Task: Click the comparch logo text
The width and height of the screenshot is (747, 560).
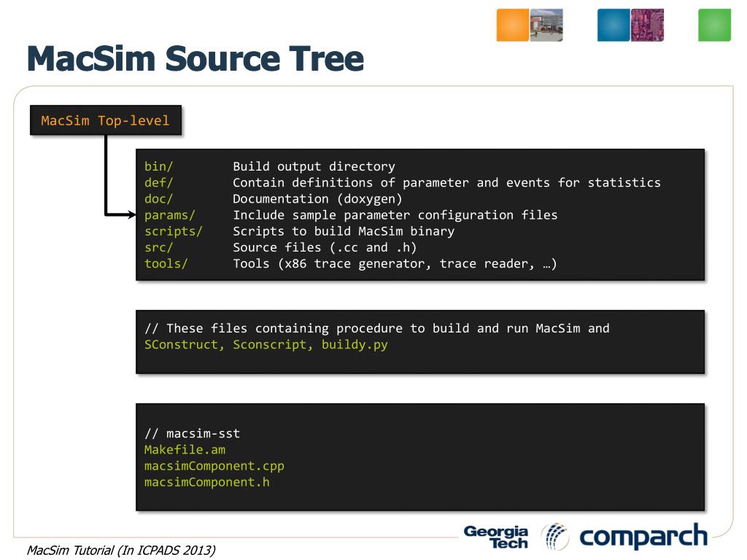Action: click(643, 537)
